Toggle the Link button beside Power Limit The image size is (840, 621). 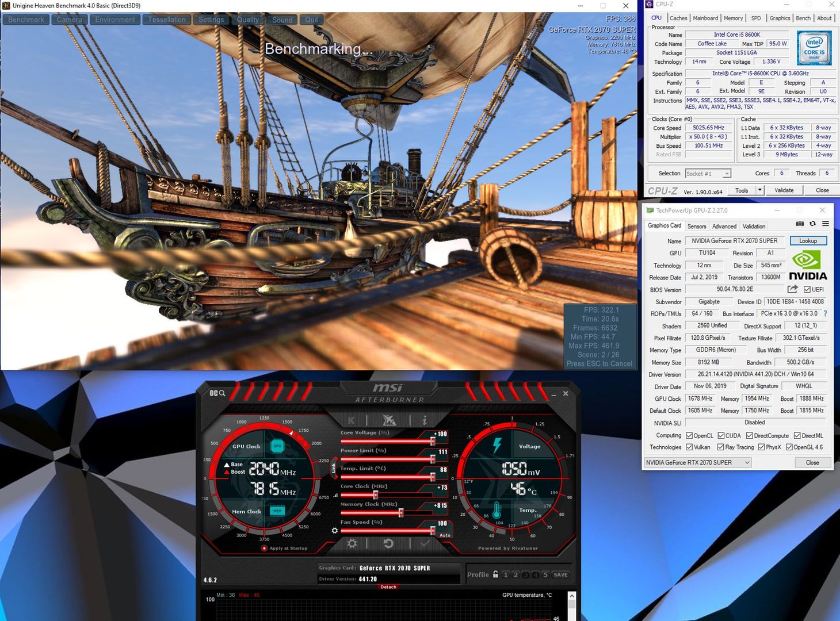(x=333, y=468)
